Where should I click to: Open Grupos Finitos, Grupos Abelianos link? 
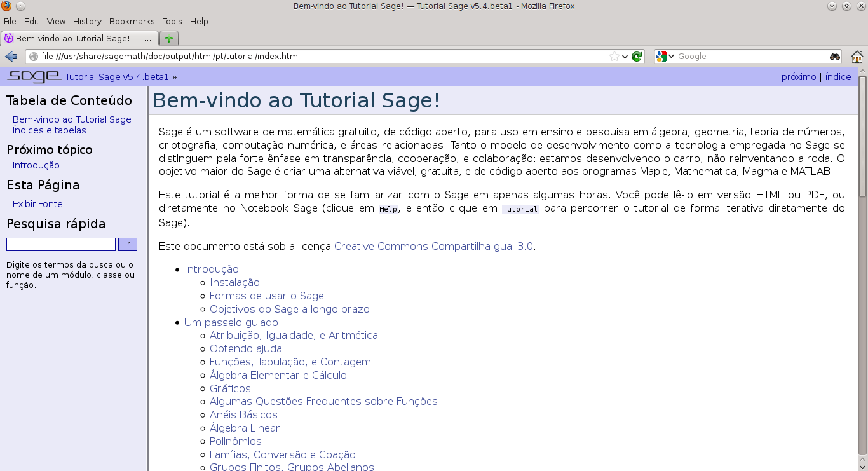[292, 467]
